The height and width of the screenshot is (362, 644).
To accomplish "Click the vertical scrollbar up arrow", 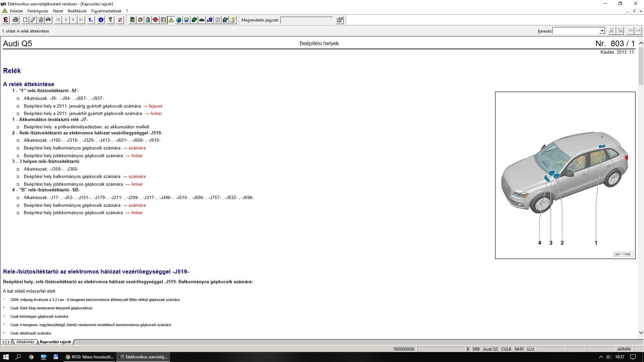I will (x=641, y=43).
